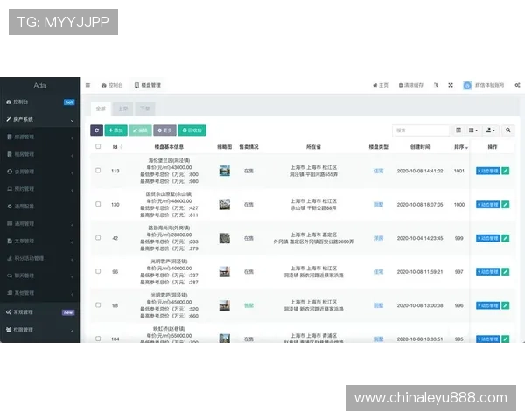Open the export dropdown button

click(x=491, y=130)
